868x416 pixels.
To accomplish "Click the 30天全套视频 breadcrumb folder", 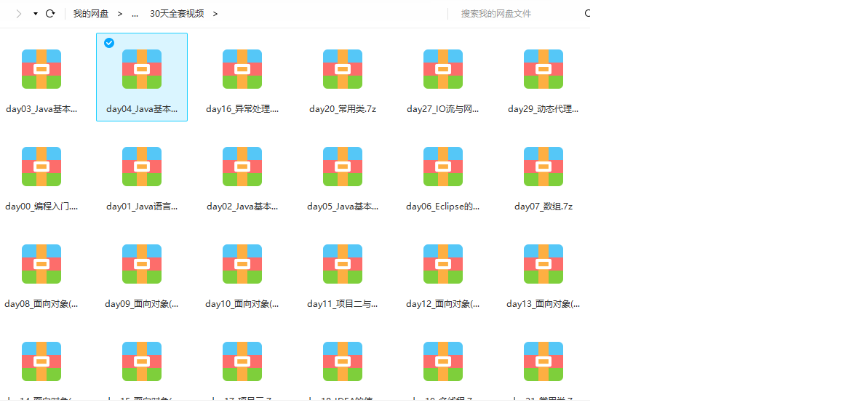I will (177, 14).
